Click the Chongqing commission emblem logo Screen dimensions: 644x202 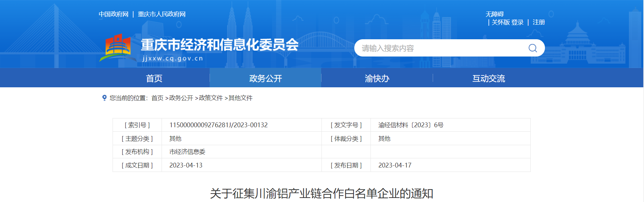[x=117, y=47]
